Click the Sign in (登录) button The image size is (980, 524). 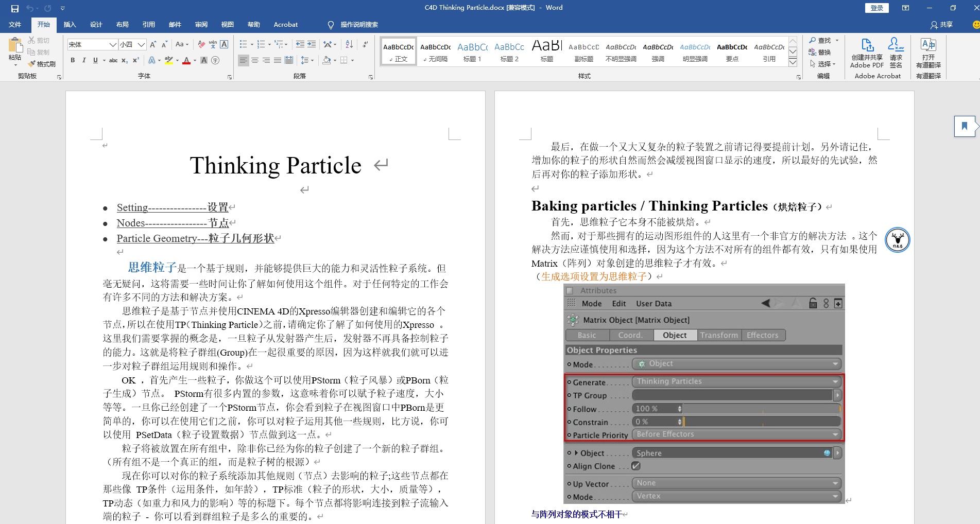coord(876,8)
